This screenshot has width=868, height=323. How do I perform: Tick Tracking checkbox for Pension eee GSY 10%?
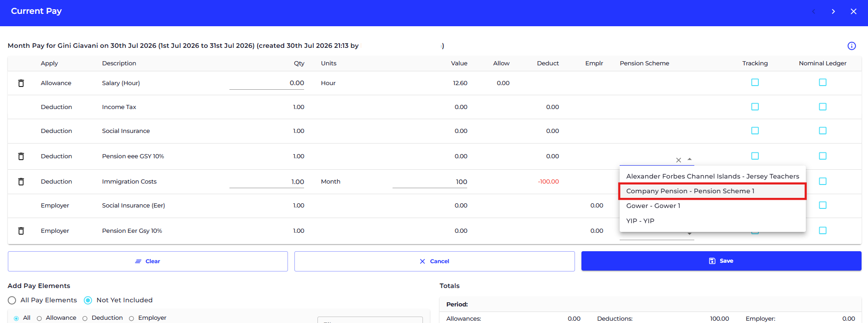(755, 156)
